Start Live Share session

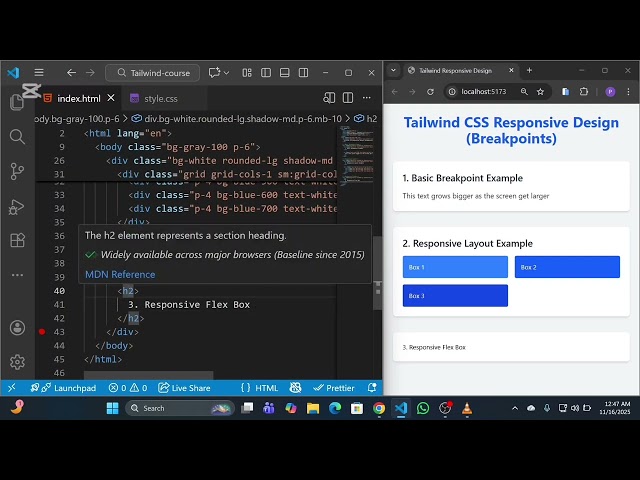pyautogui.click(x=184, y=388)
